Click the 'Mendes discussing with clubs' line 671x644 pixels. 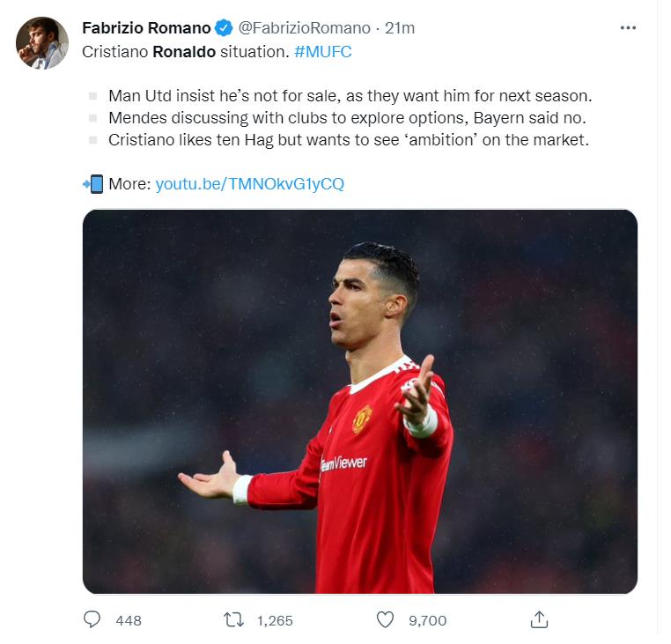pyautogui.click(x=347, y=117)
